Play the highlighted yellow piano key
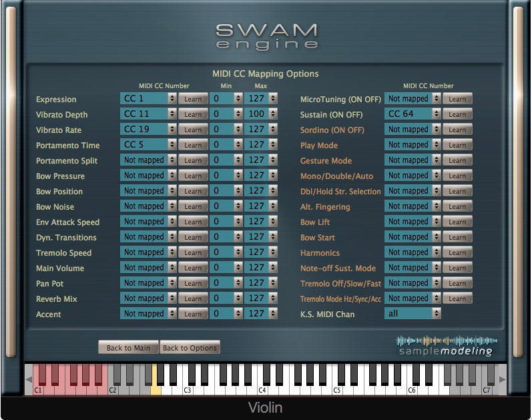The image size is (532, 420). [156, 389]
